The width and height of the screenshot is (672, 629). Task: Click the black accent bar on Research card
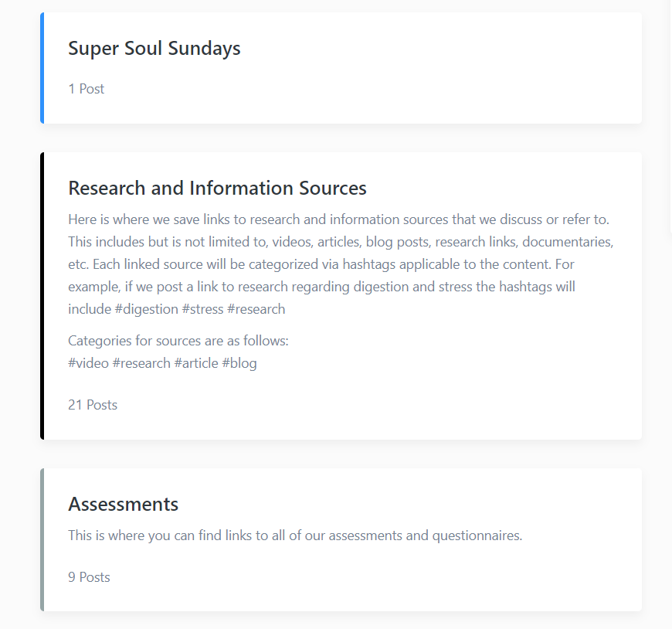(42, 296)
